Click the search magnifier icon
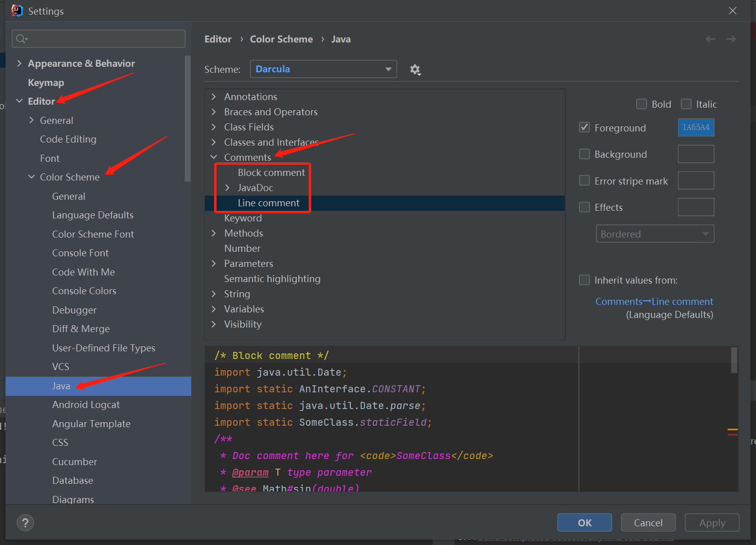Viewport: 756px width, 545px height. click(21, 39)
